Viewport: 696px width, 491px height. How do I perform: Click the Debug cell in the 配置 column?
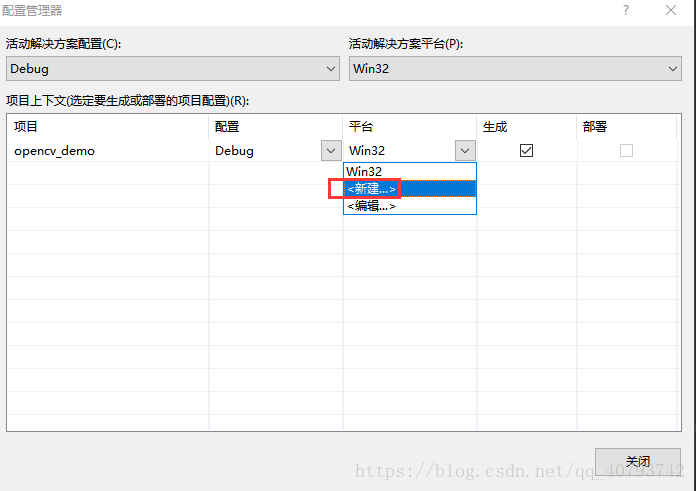coord(265,150)
